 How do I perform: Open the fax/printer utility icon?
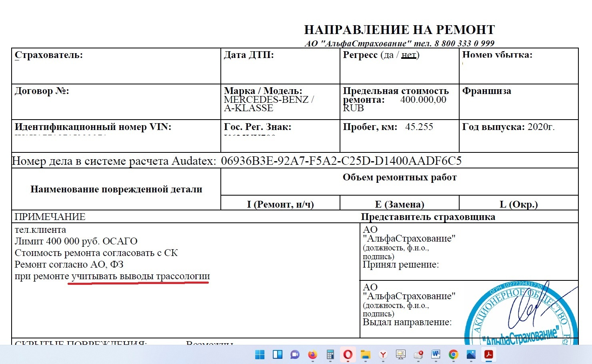click(418, 354)
